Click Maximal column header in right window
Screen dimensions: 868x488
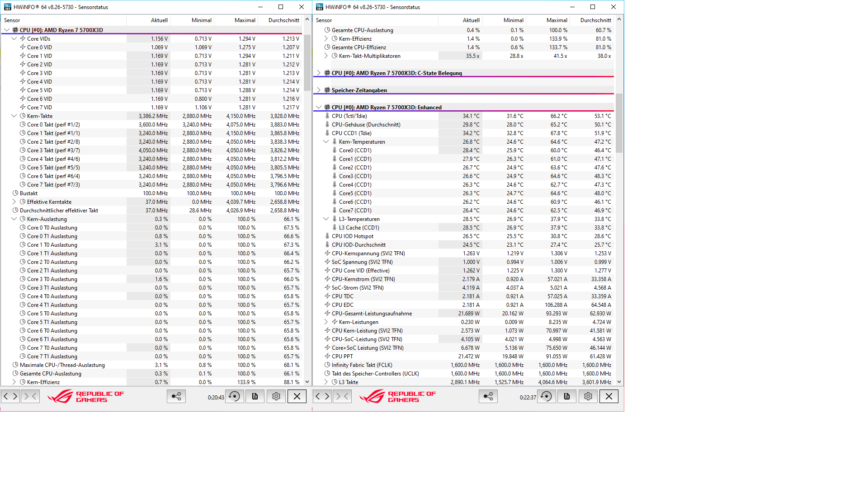pos(557,20)
